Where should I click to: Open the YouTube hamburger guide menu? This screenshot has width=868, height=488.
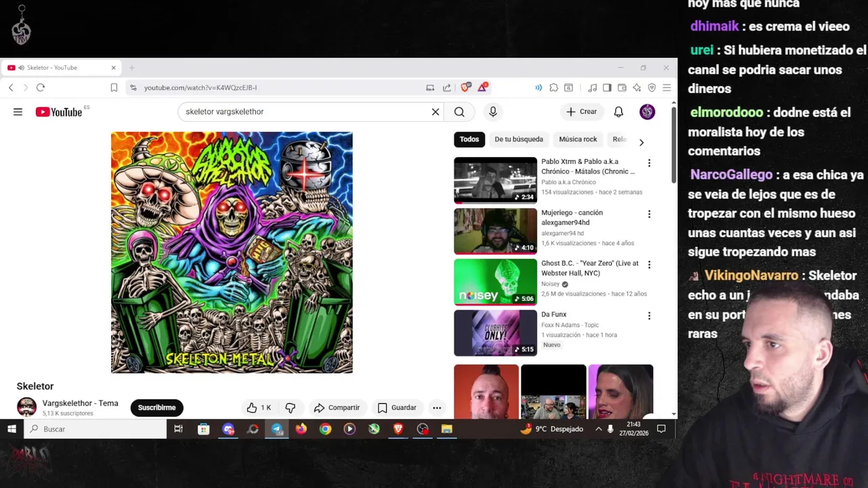point(18,112)
